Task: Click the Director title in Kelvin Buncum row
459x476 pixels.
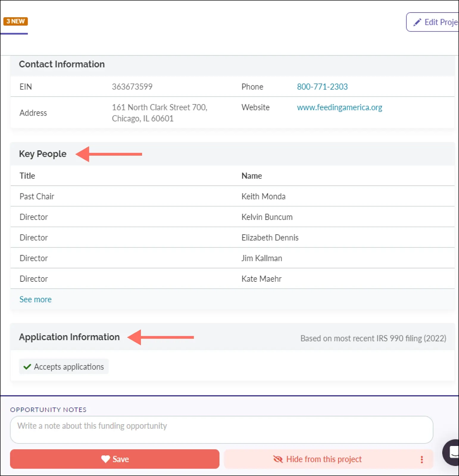Action: [x=34, y=217]
